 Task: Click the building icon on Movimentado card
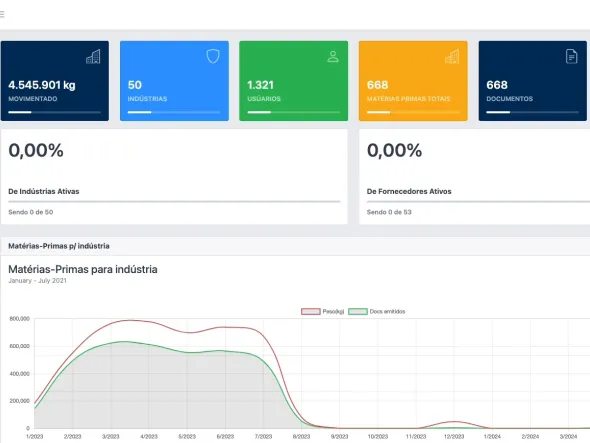pos(93,57)
